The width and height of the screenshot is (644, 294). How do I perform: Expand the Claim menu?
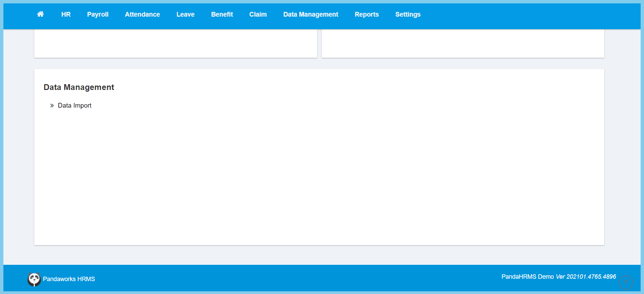pos(258,15)
